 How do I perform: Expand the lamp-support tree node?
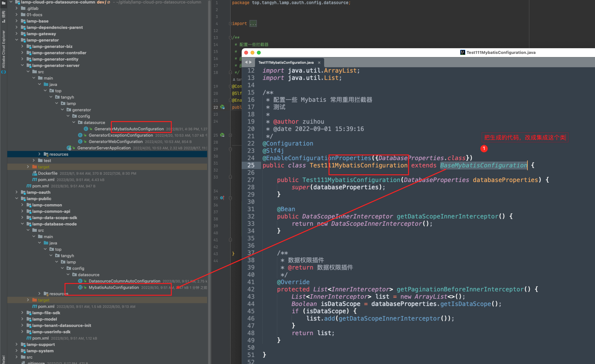click(17, 344)
